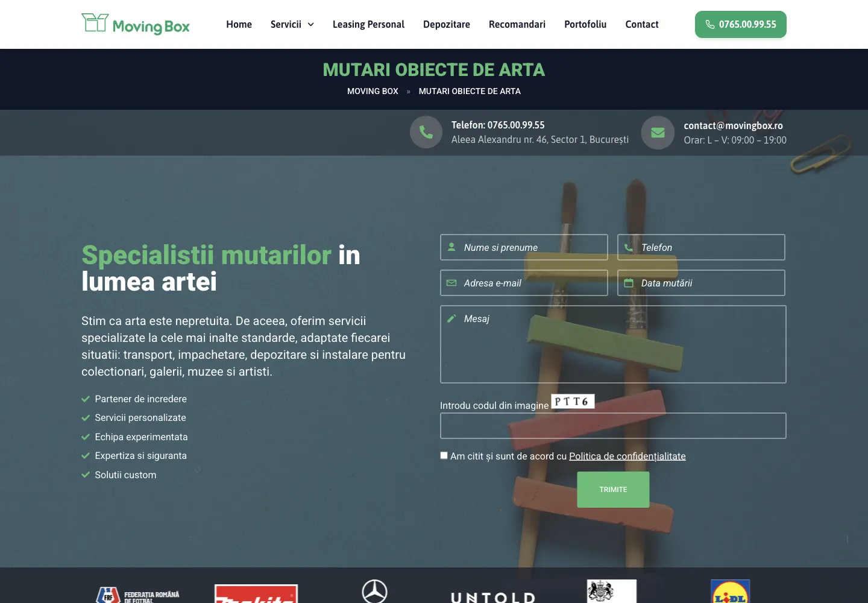Open the Depozitare menu item
This screenshot has width=868, height=603.
(x=447, y=25)
